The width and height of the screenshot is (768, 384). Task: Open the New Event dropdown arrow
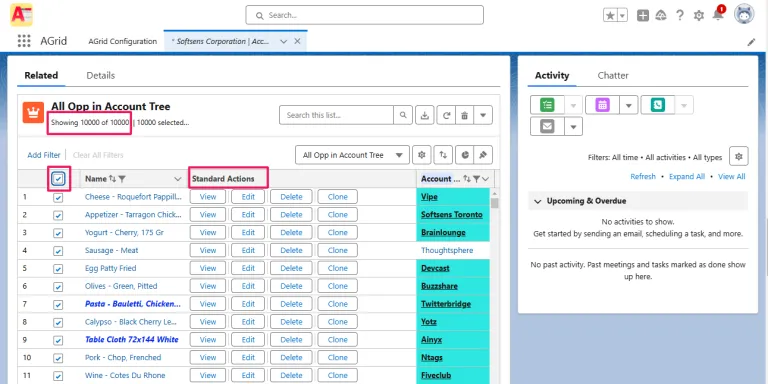coord(629,105)
